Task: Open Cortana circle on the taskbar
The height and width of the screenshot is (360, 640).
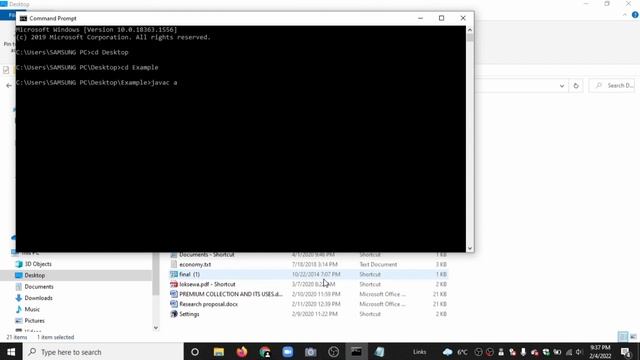Action: [195, 352]
